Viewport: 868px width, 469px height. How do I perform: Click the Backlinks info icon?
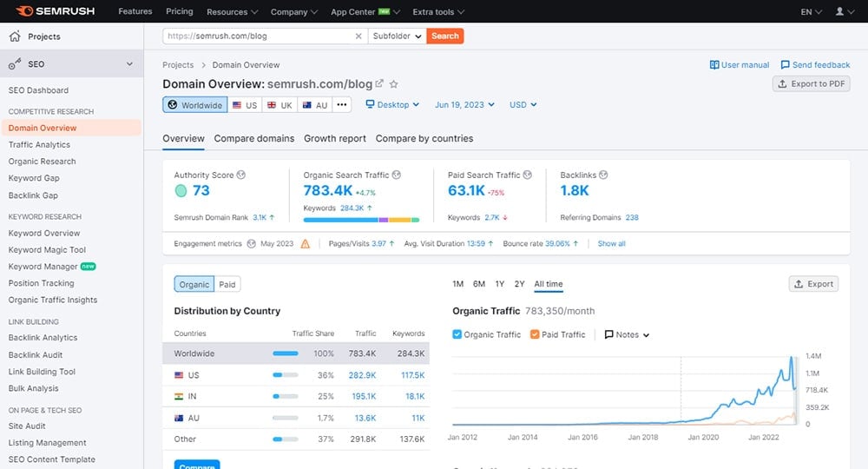(x=603, y=175)
